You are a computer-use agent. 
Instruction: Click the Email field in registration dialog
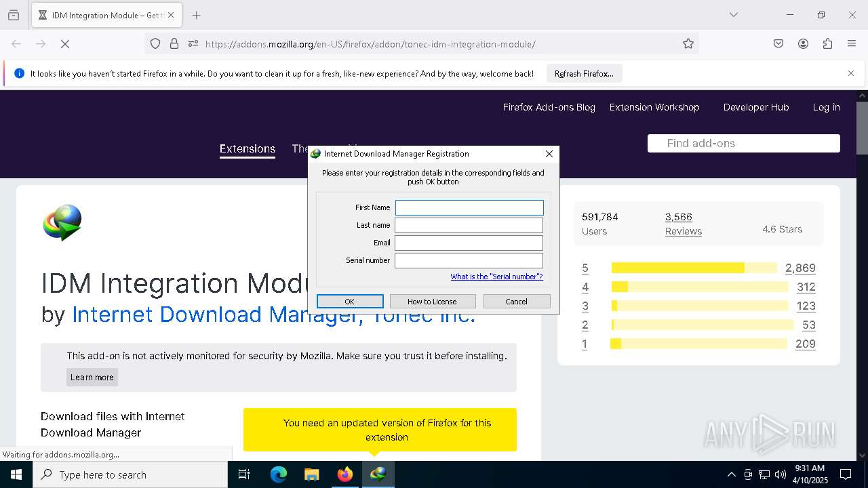tap(469, 243)
